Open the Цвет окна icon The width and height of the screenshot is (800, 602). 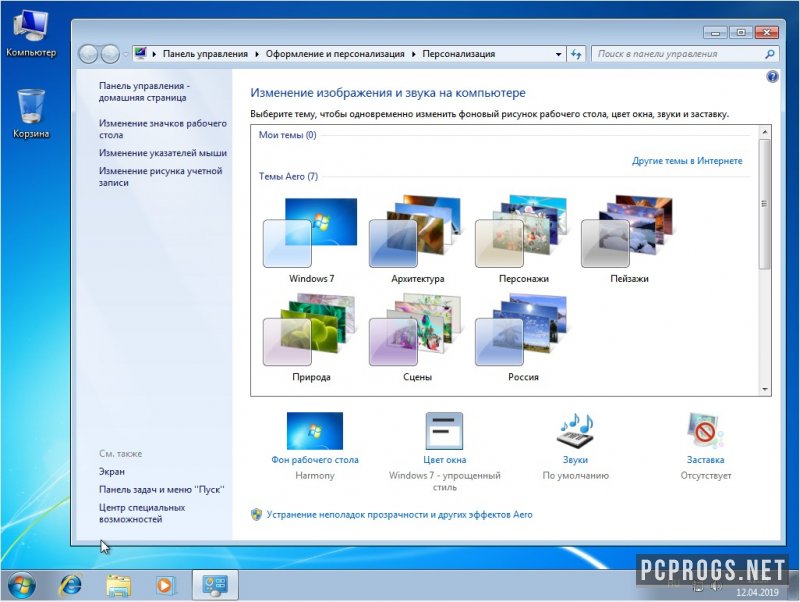444,431
